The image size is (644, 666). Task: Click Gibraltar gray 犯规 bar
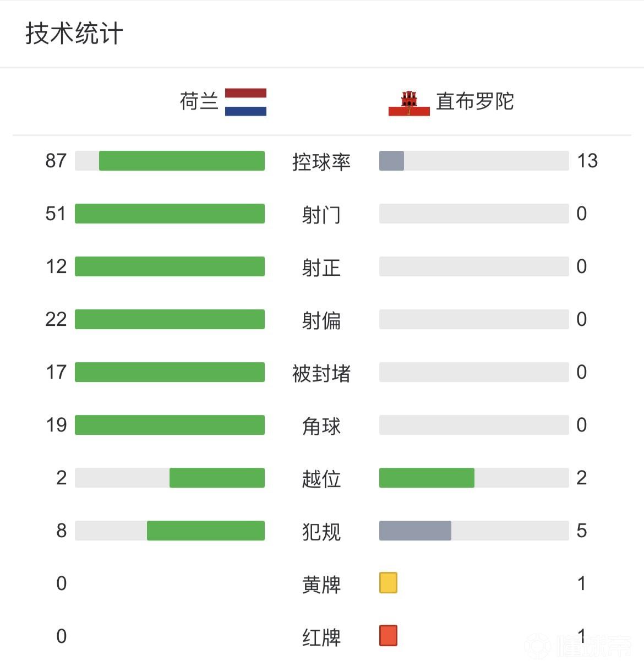415,531
